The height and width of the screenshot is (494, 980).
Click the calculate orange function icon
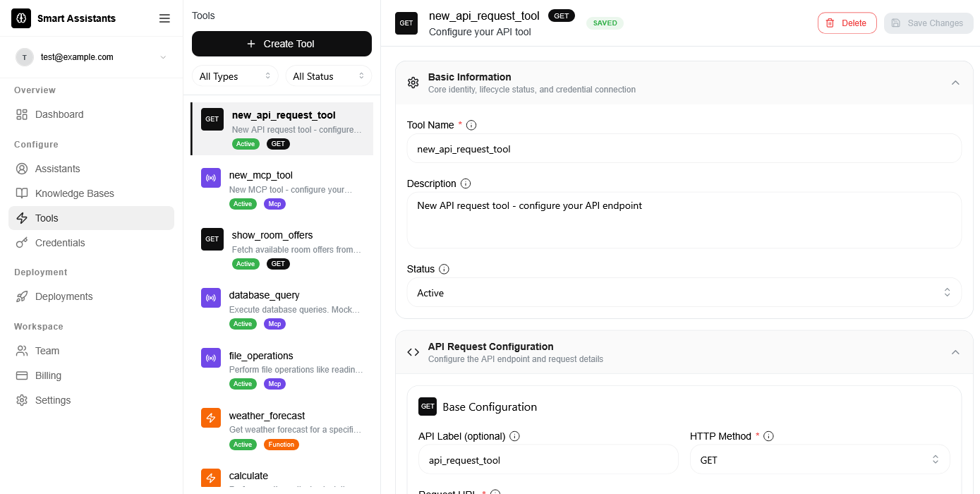click(211, 478)
